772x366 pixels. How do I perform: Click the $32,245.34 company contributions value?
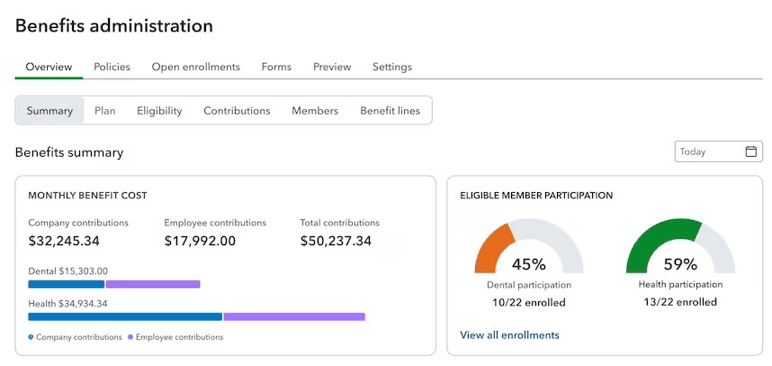[x=64, y=241]
